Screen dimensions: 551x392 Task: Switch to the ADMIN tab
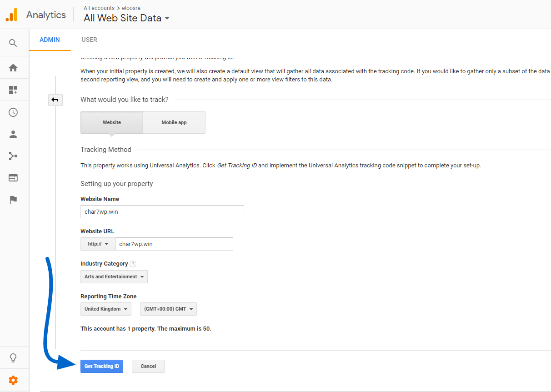pyautogui.click(x=50, y=40)
